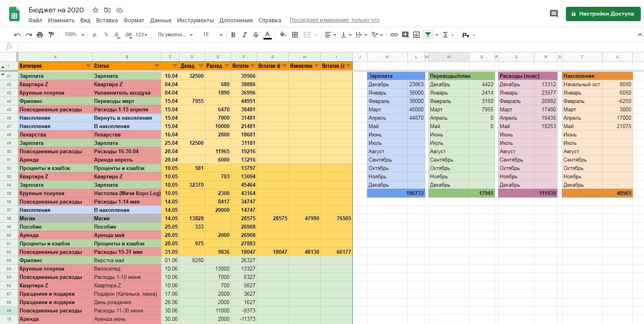
Task: Open vertical align options
Action: point(346,35)
